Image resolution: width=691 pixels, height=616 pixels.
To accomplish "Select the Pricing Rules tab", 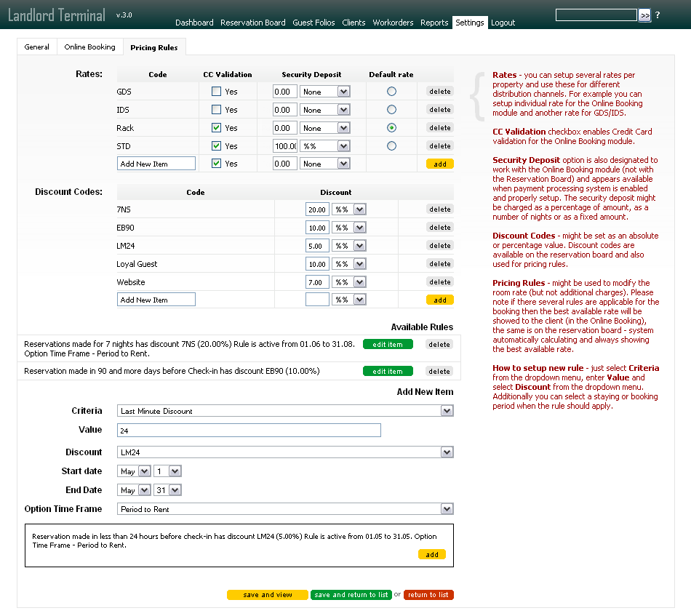I will 154,47.
